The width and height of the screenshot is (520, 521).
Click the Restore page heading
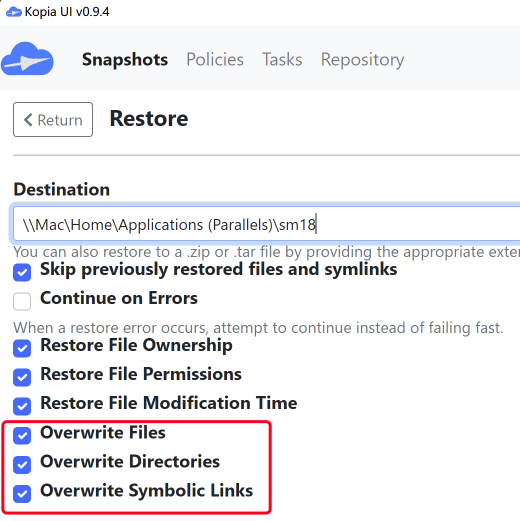click(x=149, y=119)
